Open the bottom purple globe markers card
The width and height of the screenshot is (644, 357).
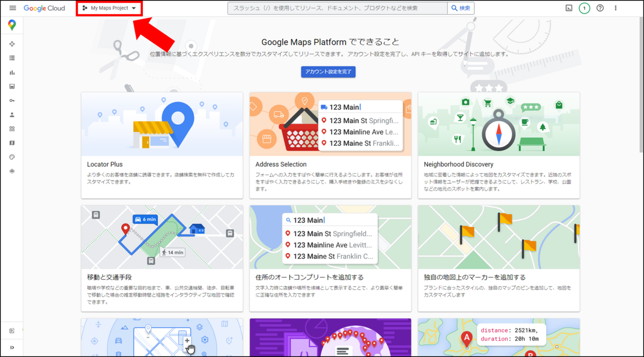coord(330,337)
